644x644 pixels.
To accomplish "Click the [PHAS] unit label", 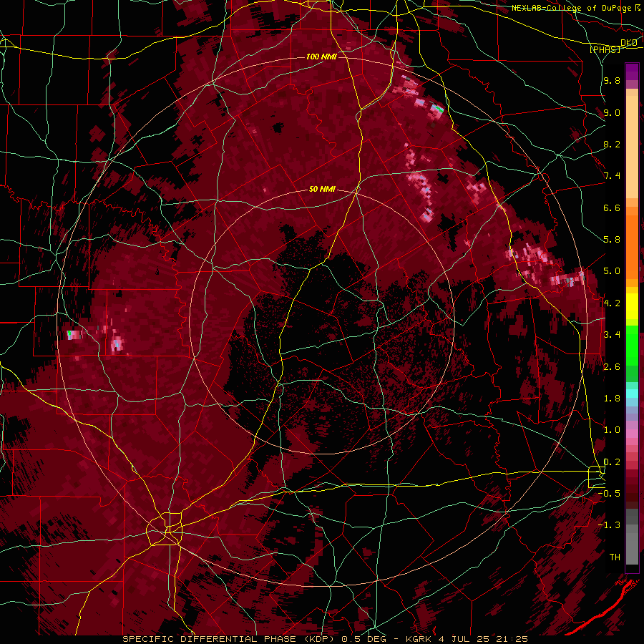I will pyautogui.click(x=605, y=49).
